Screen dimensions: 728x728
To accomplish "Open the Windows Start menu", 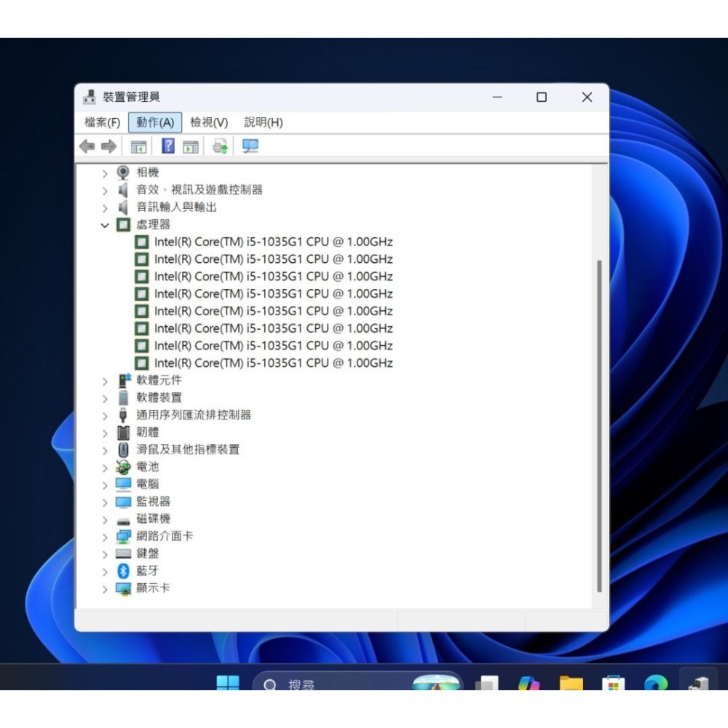I will coord(228,683).
